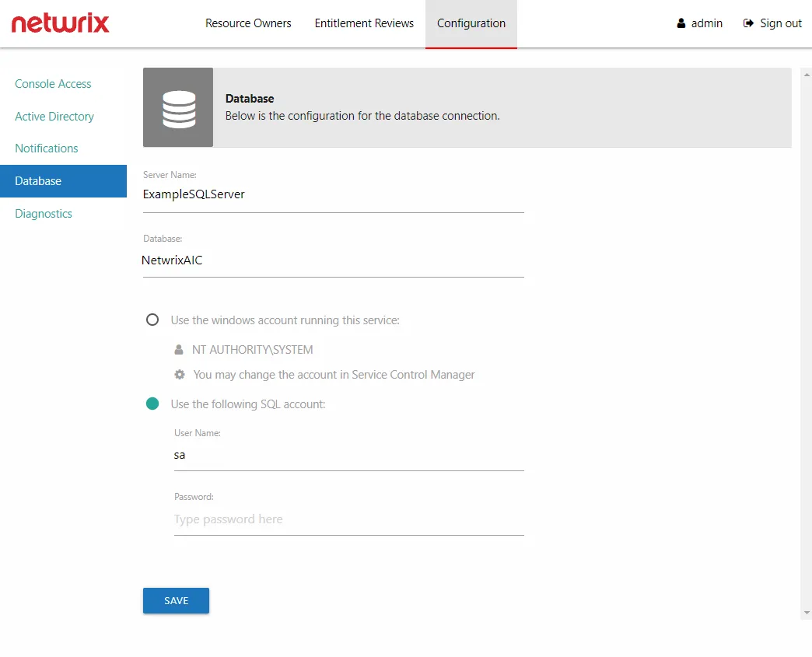Open Notifications settings page
Image resolution: width=812 pixels, height=657 pixels.
coord(47,149)
